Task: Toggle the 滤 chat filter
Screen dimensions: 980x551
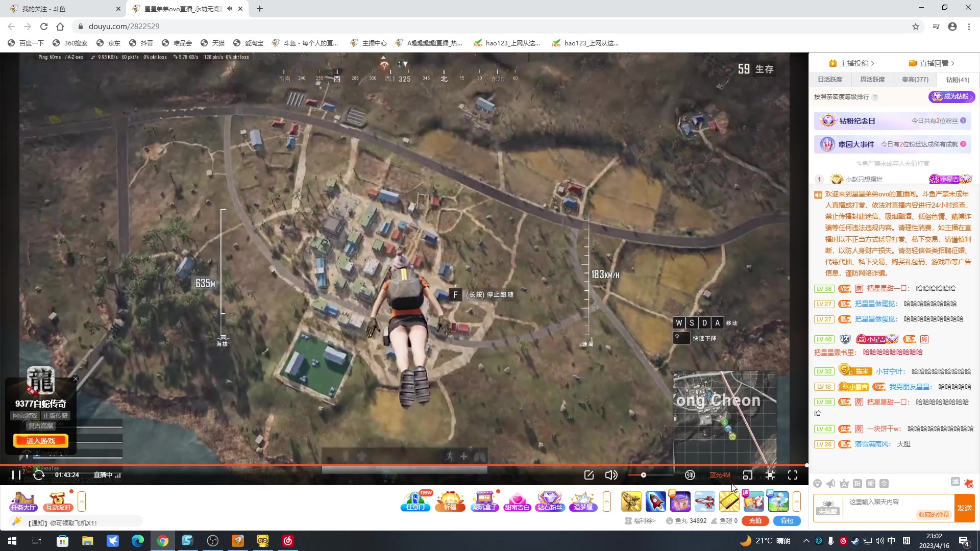Action: (x=955, y=482)
